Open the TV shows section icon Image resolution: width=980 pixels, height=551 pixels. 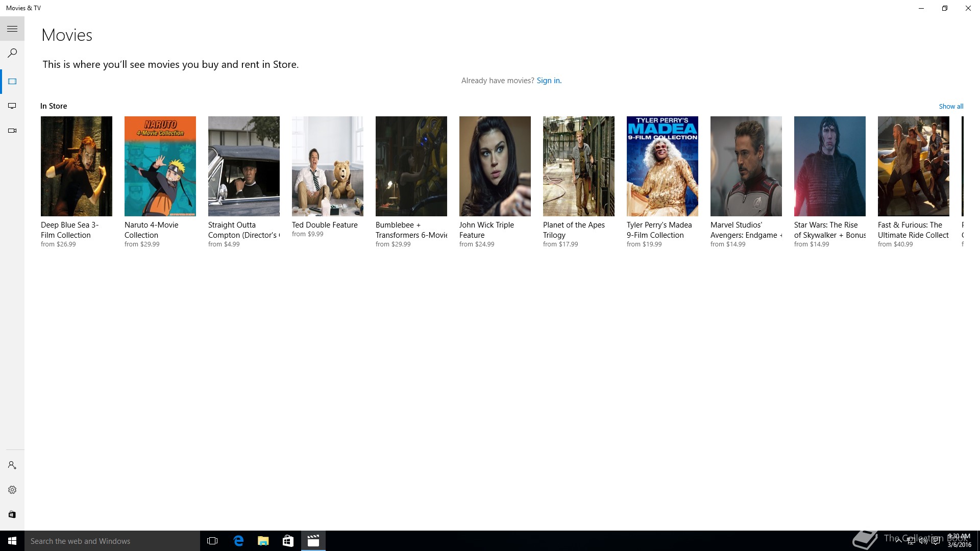click(x=12, y=106)
